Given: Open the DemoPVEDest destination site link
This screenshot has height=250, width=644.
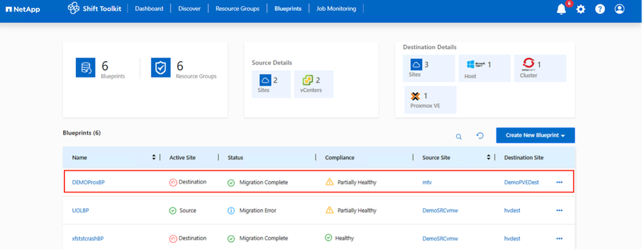Looking at the screenshot, I should coord(522,182).
